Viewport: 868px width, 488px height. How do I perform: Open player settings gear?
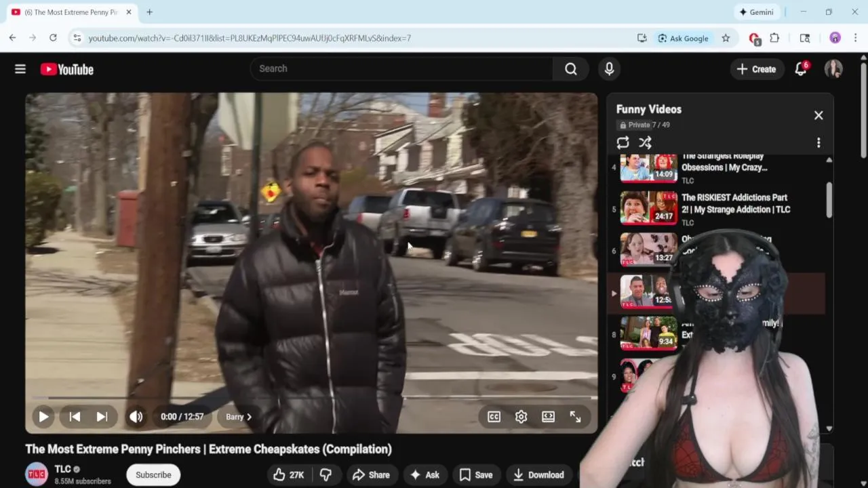[x=521, y=417]
